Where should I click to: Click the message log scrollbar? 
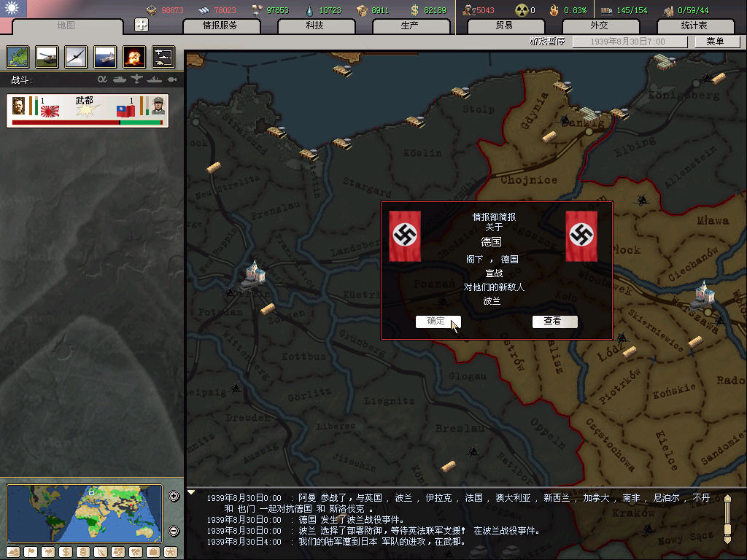coord(727,519)
